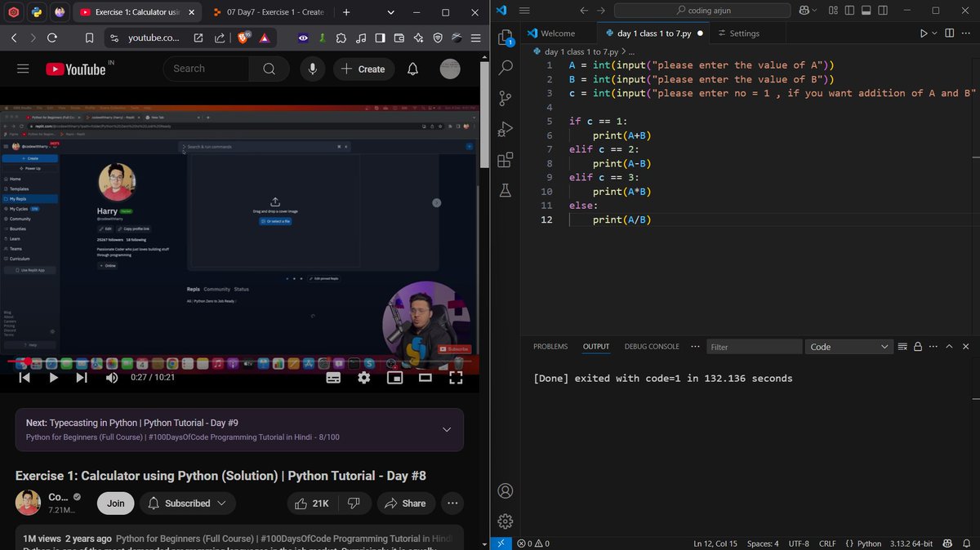Toggle subtitles on the video player
The width and height of the screenshot is (980, 550).
[333, 377]
